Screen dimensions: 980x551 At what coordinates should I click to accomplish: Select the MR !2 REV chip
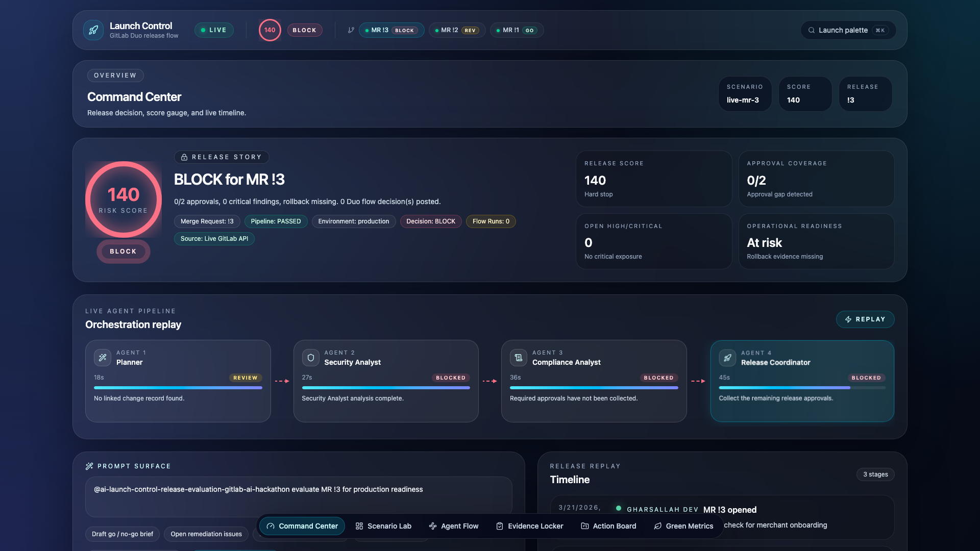(x=457, y=30)
